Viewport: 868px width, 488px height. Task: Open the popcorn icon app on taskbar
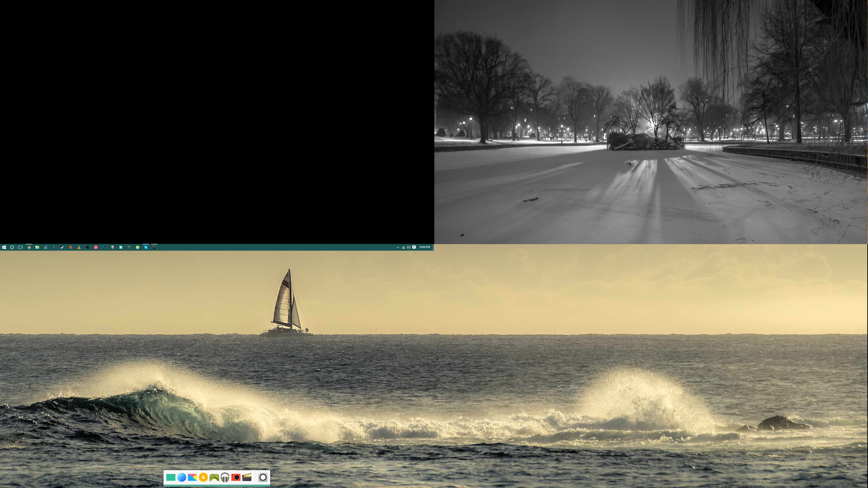click(112, 247)
